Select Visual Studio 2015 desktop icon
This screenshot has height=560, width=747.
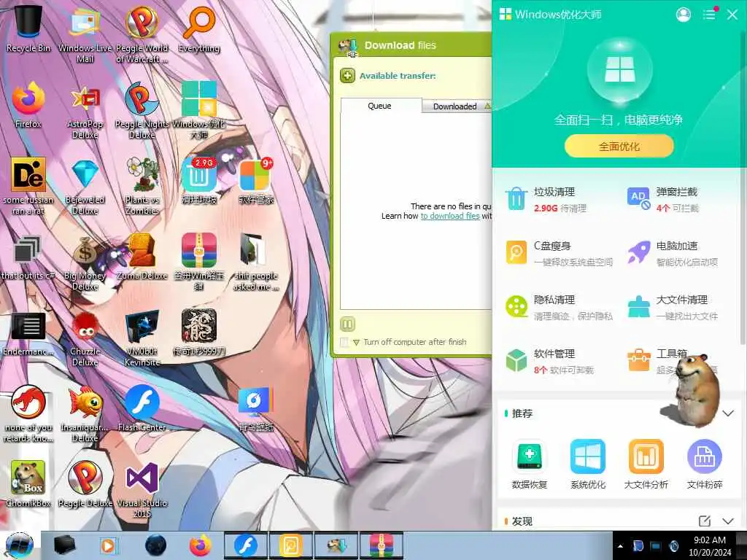[142, 489]
